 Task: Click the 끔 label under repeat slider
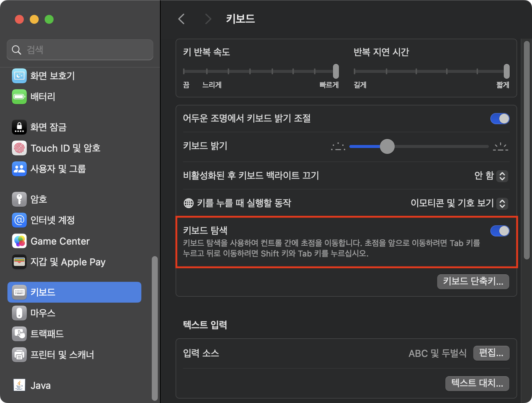[x=186, y=85]
